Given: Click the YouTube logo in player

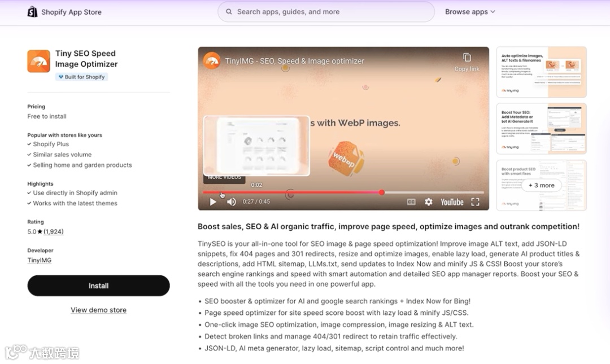Looking at the screenshot, I should 452,202.
